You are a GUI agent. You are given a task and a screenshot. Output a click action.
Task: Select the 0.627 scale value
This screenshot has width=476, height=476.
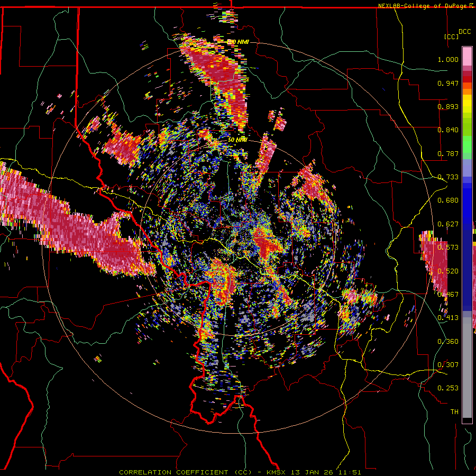pos(448,224)
